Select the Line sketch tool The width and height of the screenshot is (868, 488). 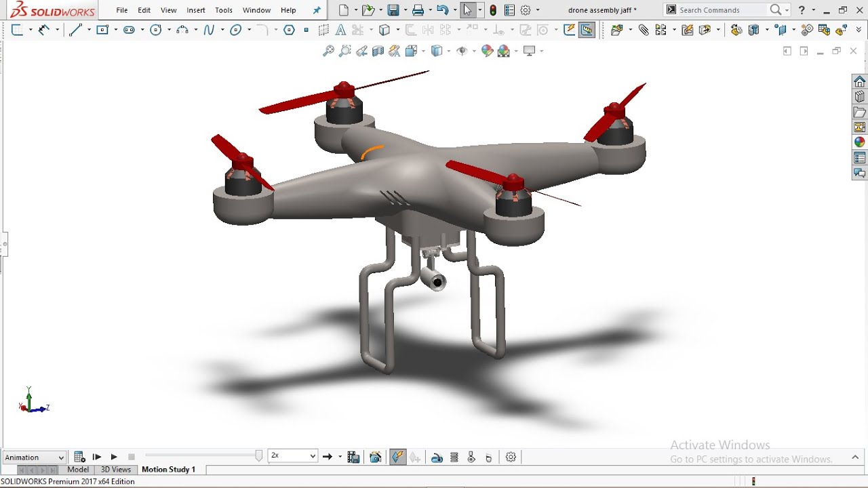point(75,30)
